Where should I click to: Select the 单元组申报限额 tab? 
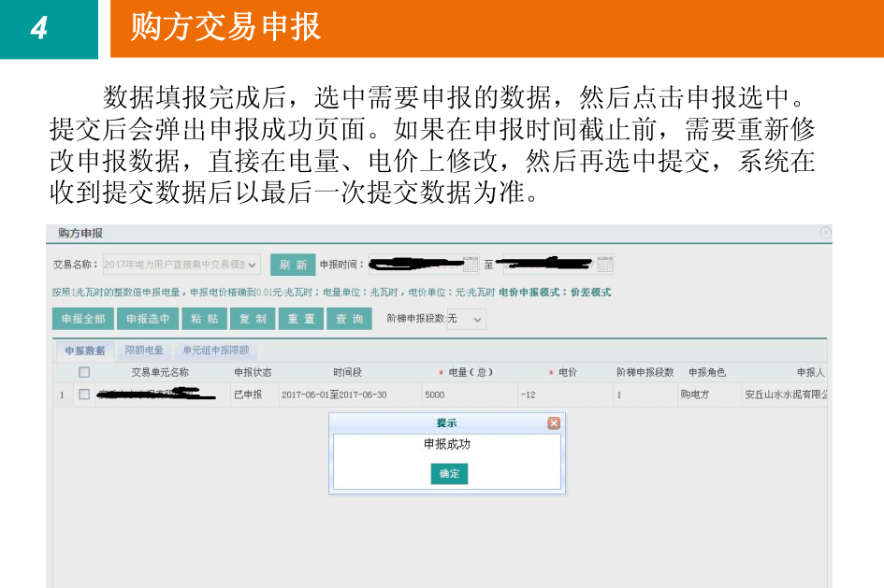click(215, 351)
